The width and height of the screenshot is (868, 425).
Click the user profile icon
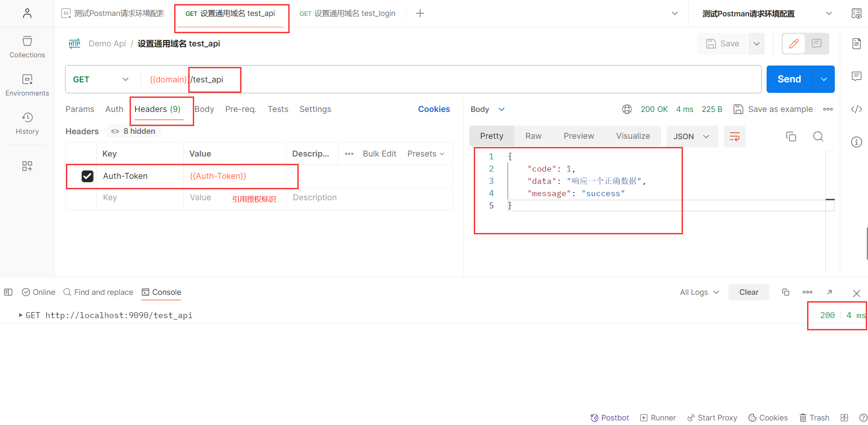27,13
